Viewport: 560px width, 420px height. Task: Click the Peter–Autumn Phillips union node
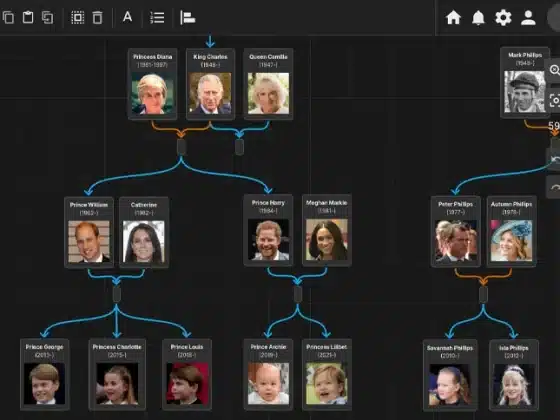click(x=483, y=295)
